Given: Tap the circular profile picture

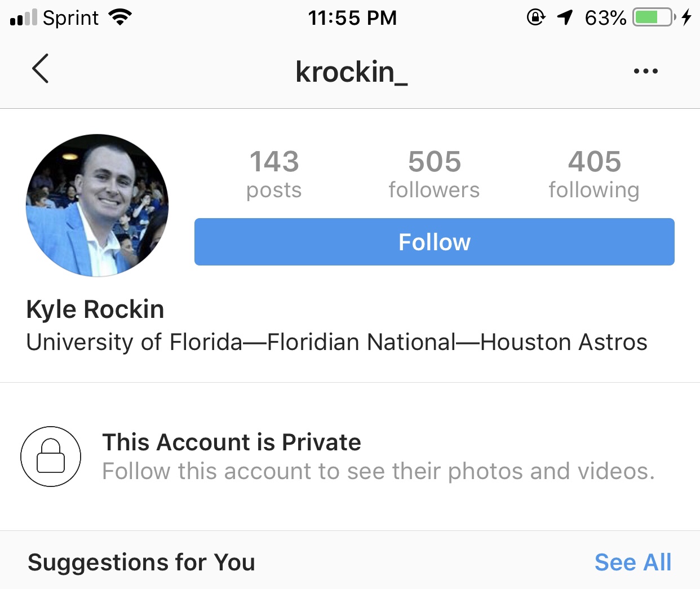Looking at the screenshot, I should (x=97, y=205).
